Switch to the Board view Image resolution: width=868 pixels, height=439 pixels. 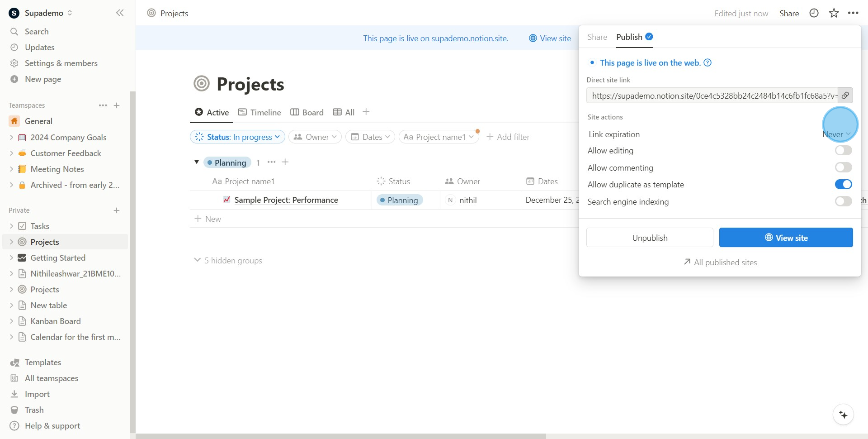pyautogui.click(x=307, y=112)
